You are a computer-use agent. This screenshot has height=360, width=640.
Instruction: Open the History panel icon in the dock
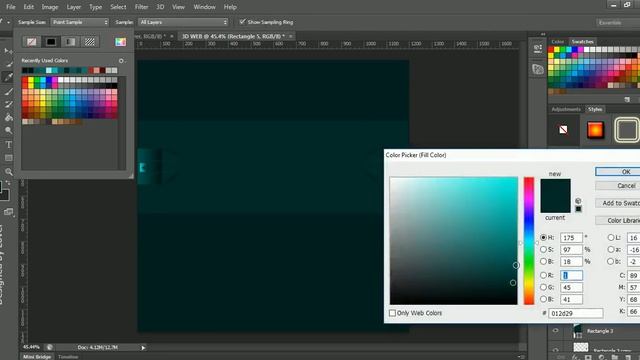click(x=538, y=49)
